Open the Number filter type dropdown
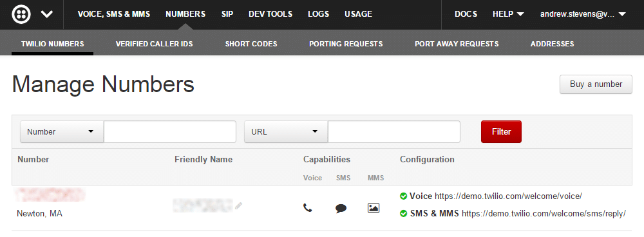Viewport: 644px width, 237px height. tap(62, 132)
